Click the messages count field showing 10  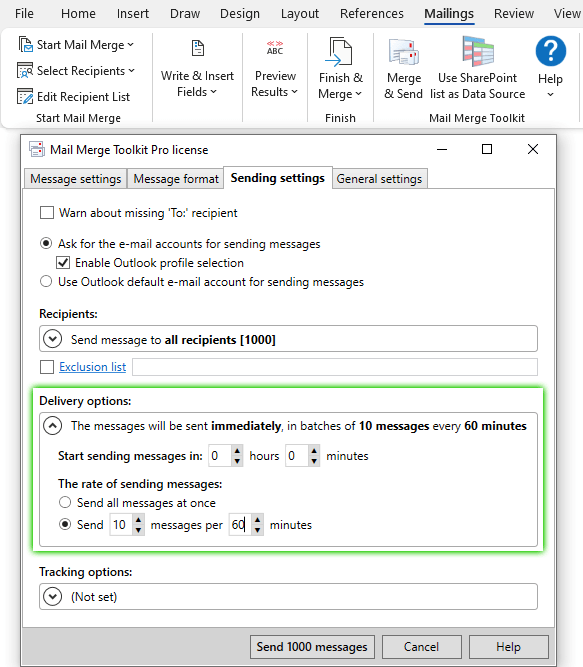click(x=121, y=525)
